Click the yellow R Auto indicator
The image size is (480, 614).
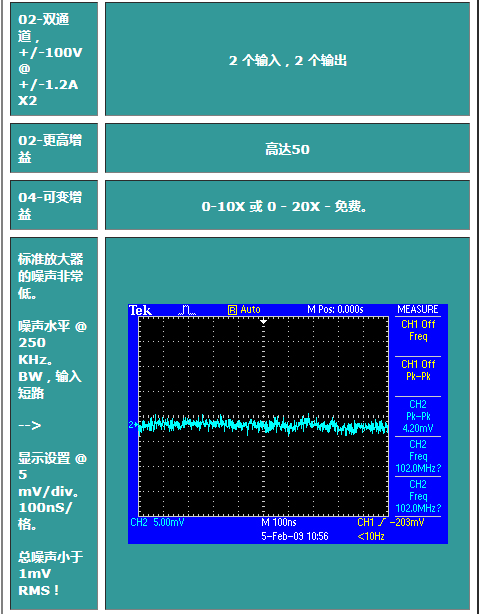[244, 310]
